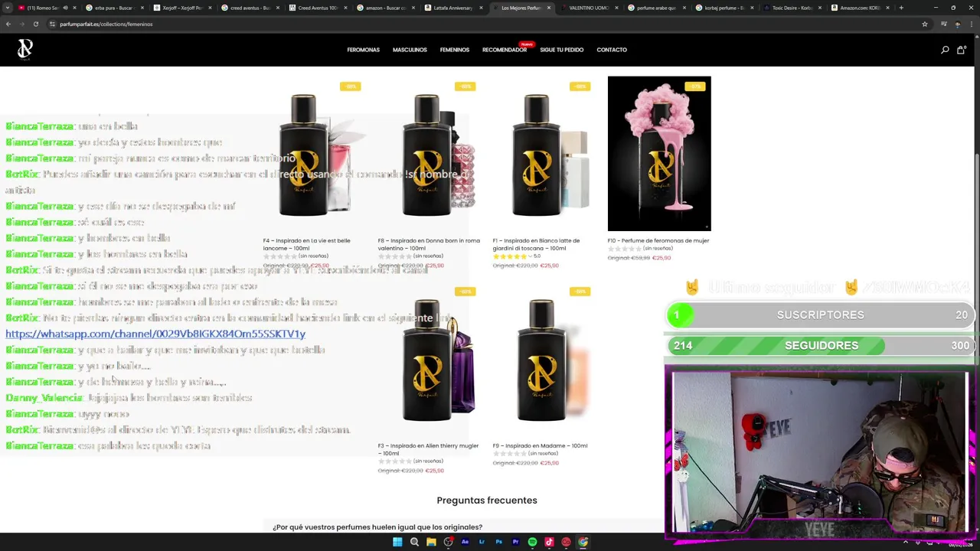Switch to the Xerjoff tab
The height and width of the screenshot is (551, 980).
(182, 8)
